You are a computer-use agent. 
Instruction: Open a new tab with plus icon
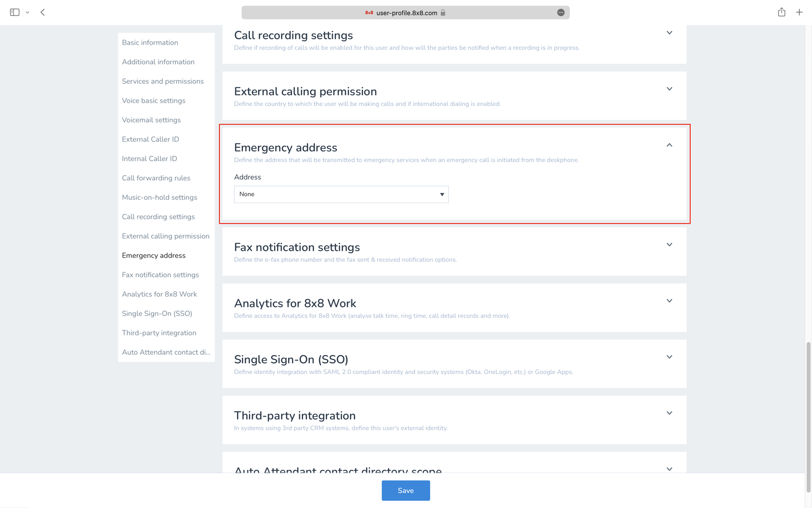[799, 12]
